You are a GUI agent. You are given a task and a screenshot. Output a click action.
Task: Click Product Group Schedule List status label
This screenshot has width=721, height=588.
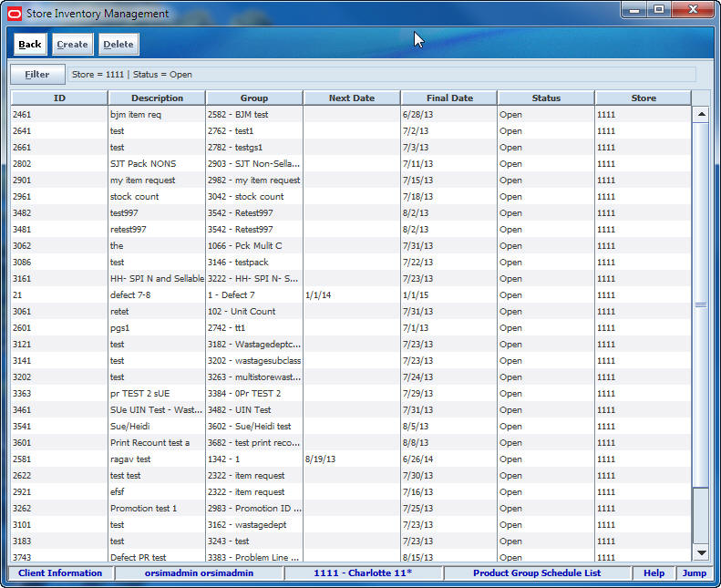point(537,573)
